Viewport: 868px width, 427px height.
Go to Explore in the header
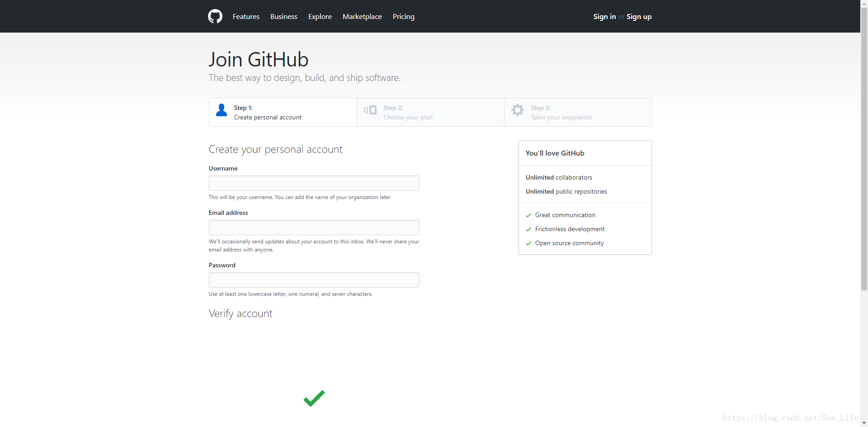tap(320, 16)
